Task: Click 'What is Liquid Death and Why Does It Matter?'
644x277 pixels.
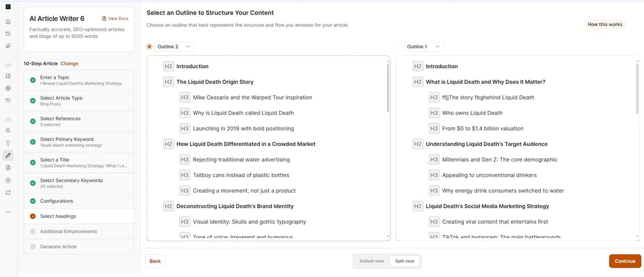Action: coord(486,82)
